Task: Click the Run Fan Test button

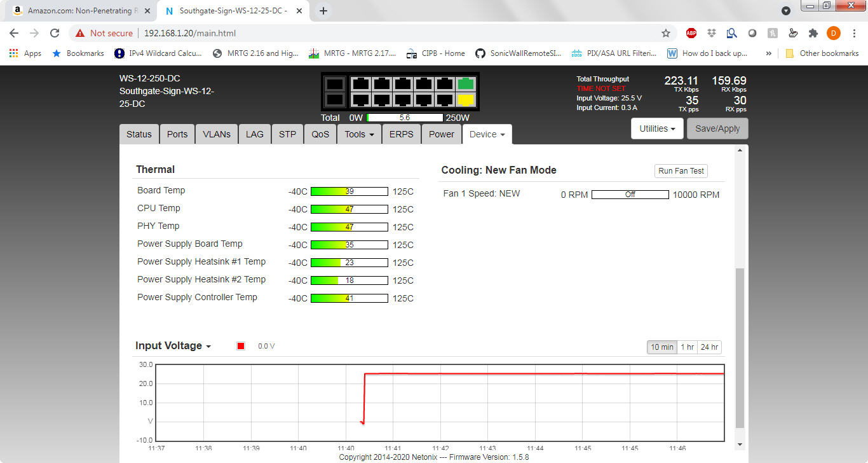Action: click(681, 171)
